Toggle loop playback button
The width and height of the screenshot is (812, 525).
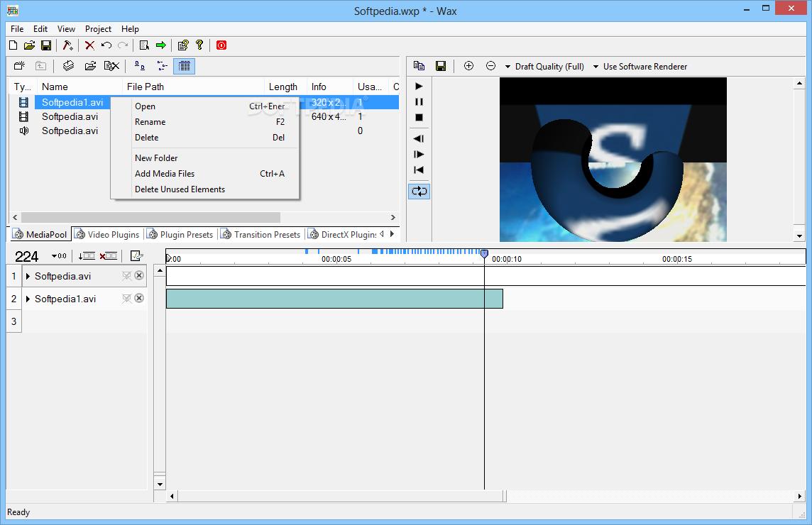pyautogui.click(x=419, y=191)
